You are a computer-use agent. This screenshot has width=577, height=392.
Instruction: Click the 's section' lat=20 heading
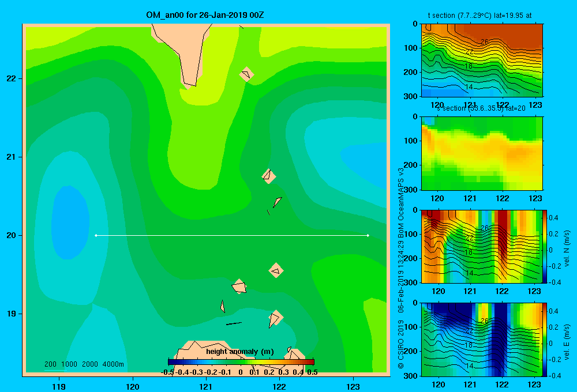(x=481, y=108)
